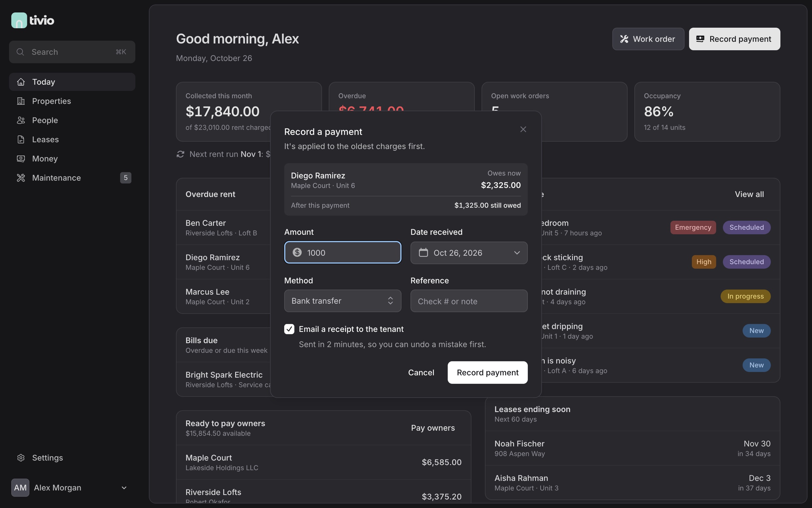This screenshot has height=508, width=812.
Task: Click the tivio logo icon
Action: point(19,20)
